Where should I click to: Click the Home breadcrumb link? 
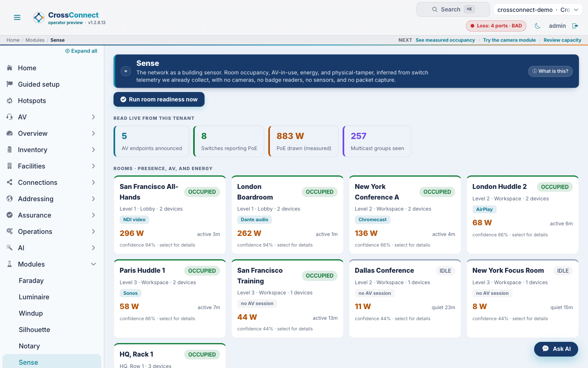(x=13, y=40)
